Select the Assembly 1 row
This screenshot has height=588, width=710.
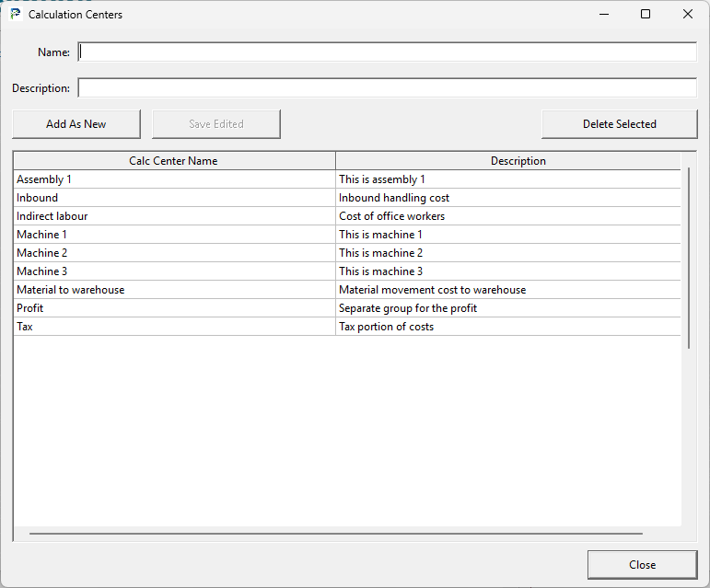click(347, 179)
